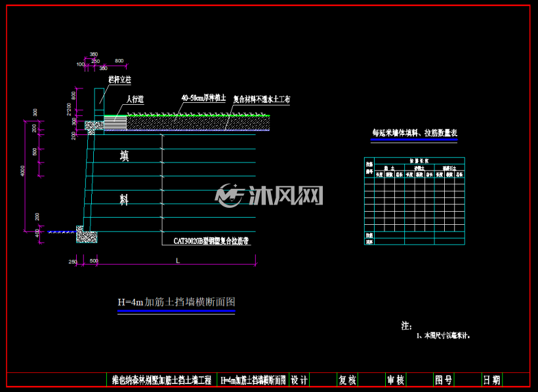Image resolution: width=538 pixels, height=392 pixels.
Task: Select the '料' character in the backfill area
Action: (124, 199)
